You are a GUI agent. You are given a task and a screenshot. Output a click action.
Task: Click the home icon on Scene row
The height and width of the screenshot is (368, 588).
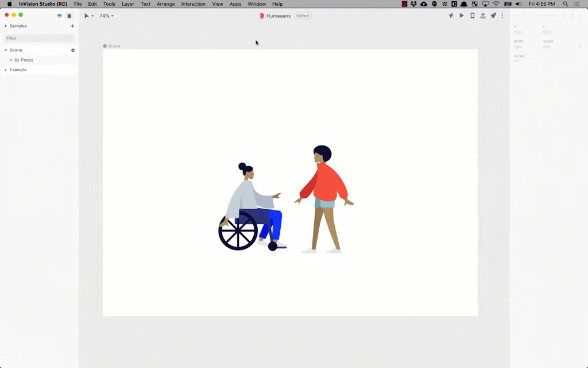[x=73, y=50]
